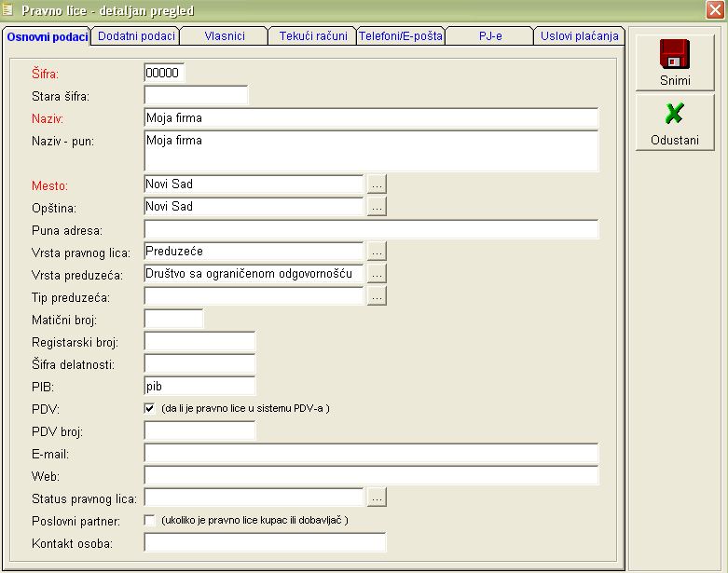The height and width of the screenshot is (573, 728).
Task: Click the title bar application icon
Action: (x=8, y=9)
